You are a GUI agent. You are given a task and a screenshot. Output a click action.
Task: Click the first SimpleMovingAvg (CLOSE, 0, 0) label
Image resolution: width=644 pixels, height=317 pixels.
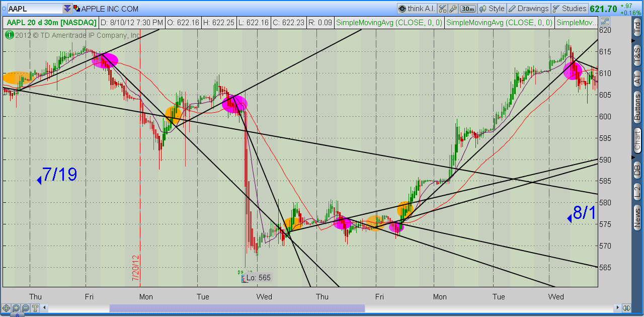click(389, 23)
